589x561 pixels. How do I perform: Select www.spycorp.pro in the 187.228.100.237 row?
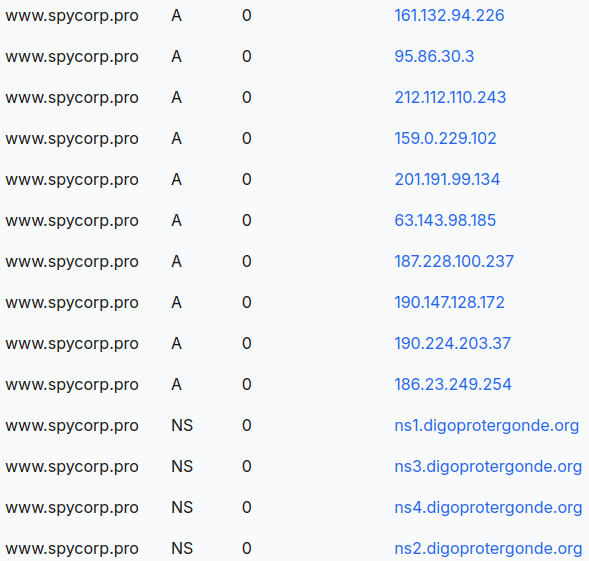click(72, 262)
